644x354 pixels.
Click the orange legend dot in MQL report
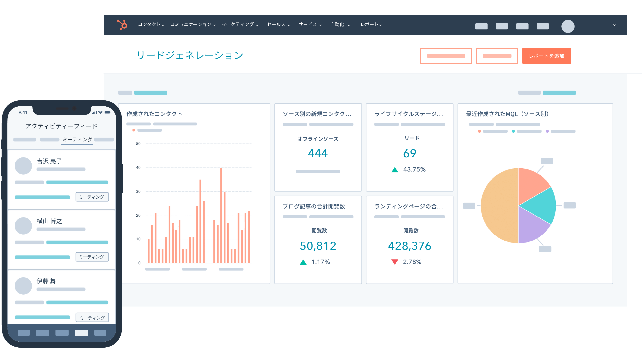click(x=479, y=131)
